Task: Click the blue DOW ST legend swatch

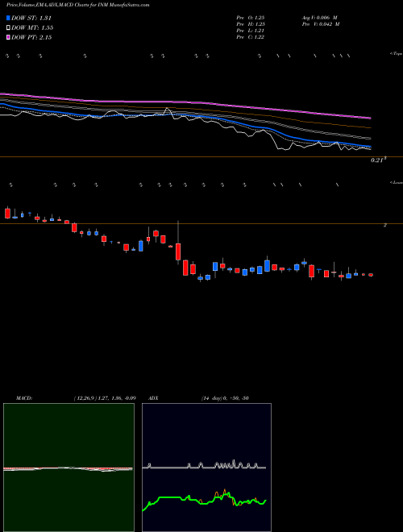Action: tap(8, 18)
